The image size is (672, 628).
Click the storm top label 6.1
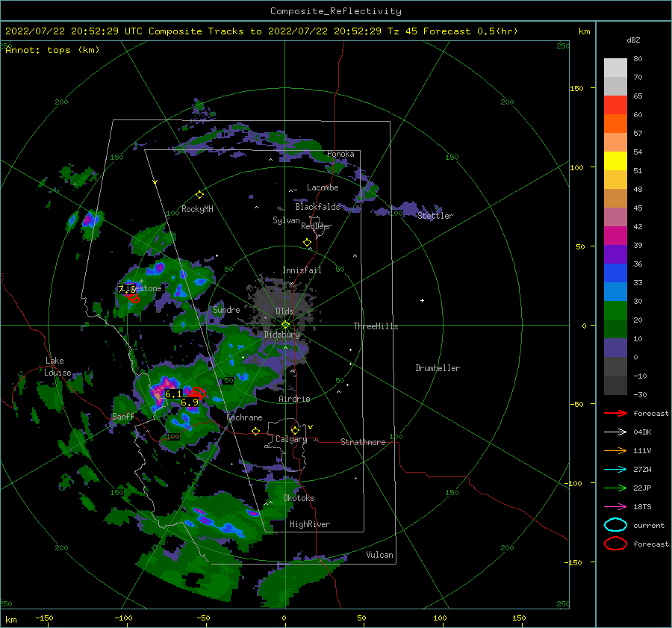(173, 394)
